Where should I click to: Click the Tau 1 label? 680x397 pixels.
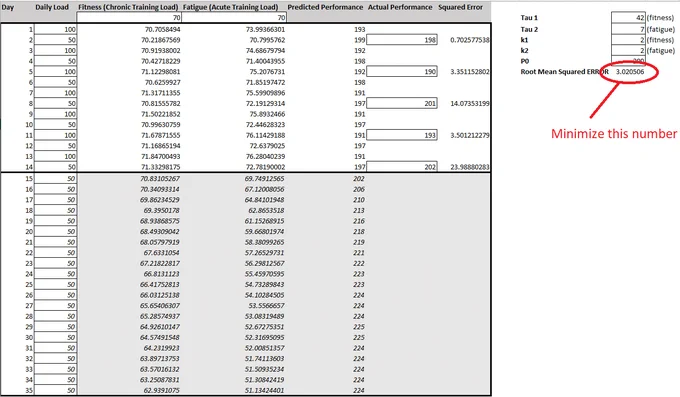pos(529,18)
